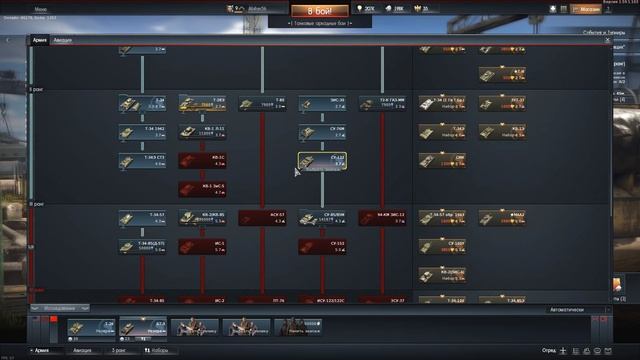
Task: Click the paid crew slot costing 50000
Action: click(299, 328)
